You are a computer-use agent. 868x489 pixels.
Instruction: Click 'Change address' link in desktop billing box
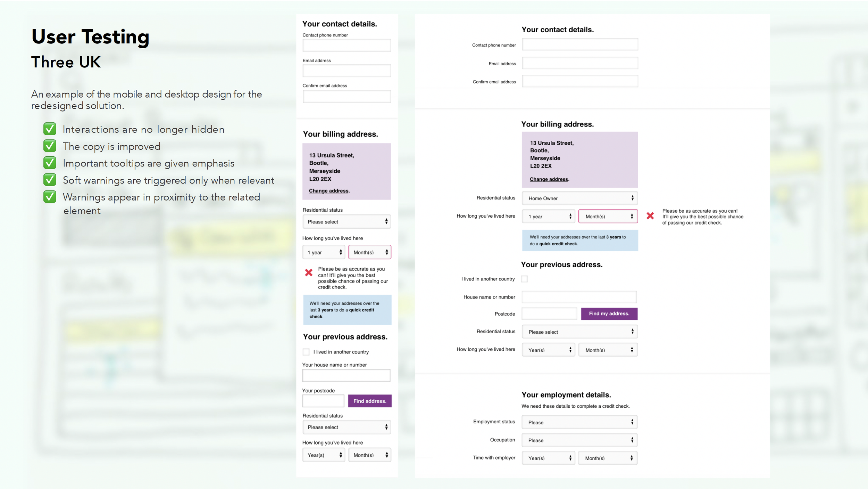tap(549, 179)
